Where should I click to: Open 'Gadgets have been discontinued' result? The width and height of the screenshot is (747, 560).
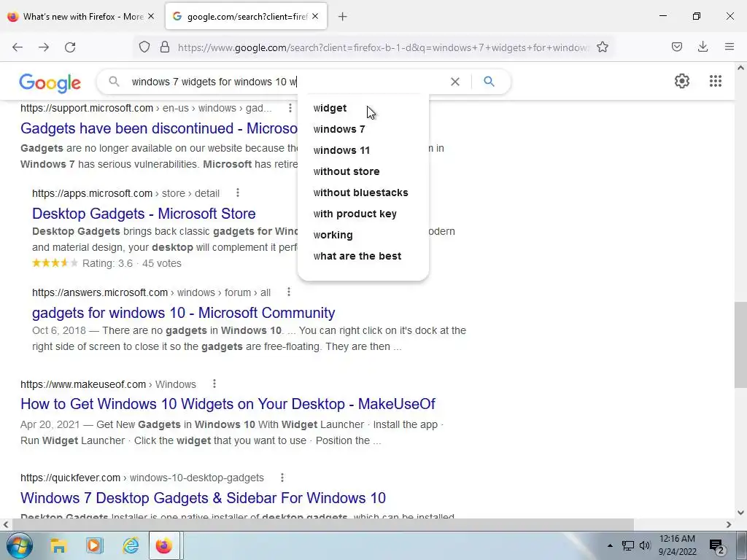[158, 128]
